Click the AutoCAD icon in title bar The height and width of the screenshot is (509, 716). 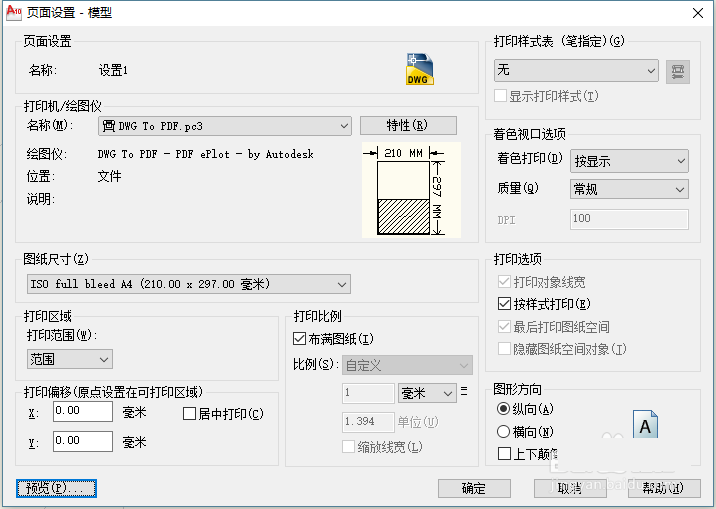click(14, 12)
